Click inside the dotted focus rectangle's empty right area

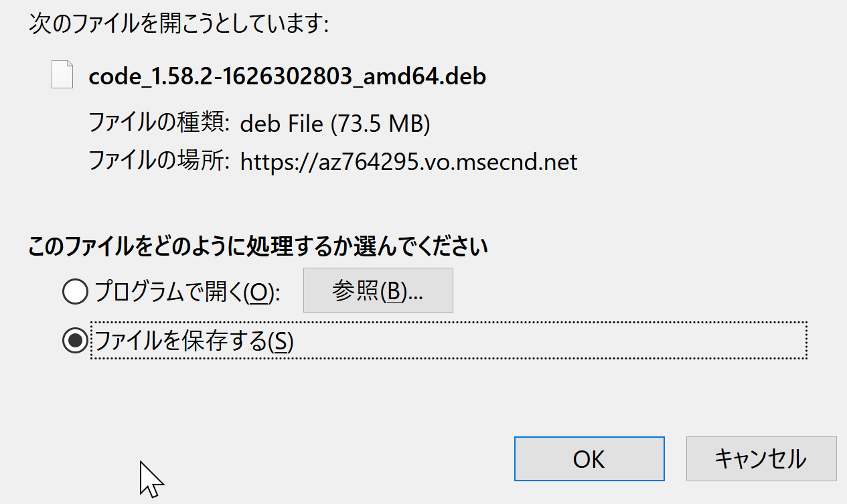(549, 341)
